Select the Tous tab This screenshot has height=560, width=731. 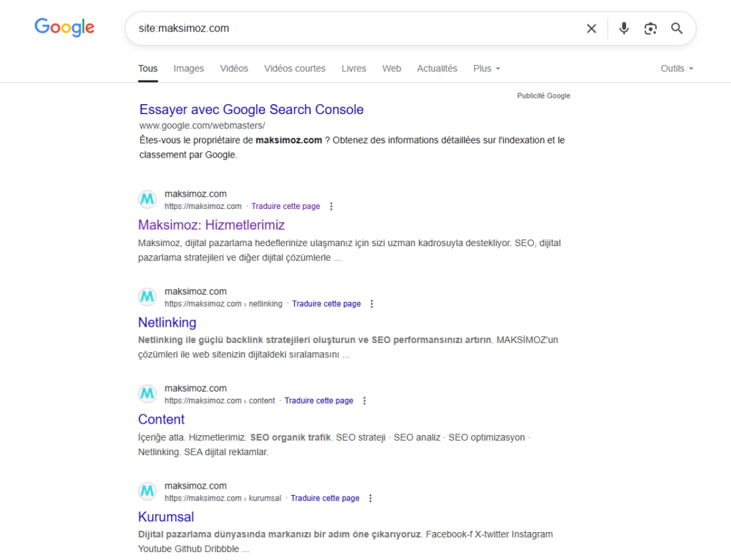pyautogui.click(x=148, y=68)
